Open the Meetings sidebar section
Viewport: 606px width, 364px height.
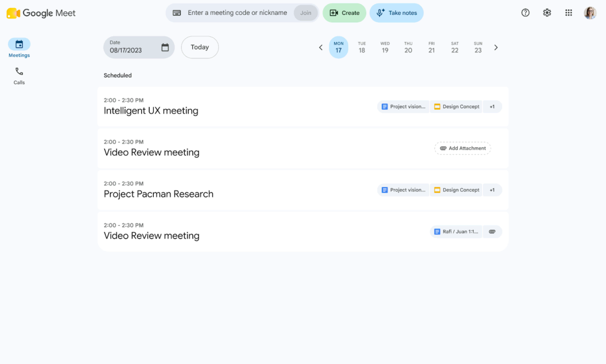tap(19, 48)
